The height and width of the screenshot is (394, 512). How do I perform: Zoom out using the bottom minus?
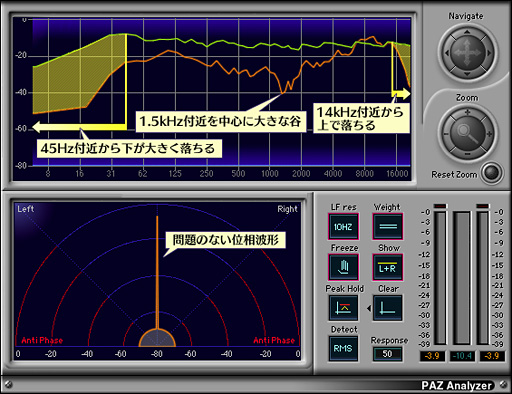pyautogui.click(x=467, y=154)
